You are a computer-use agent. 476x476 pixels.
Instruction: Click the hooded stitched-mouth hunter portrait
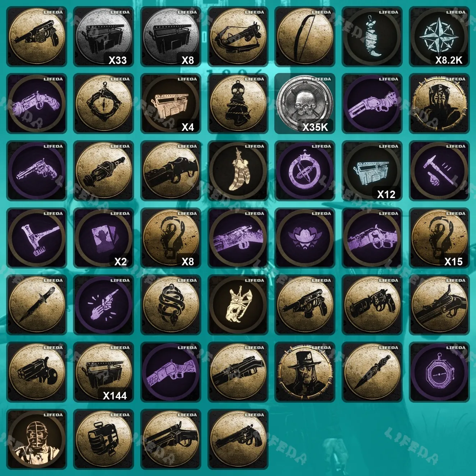439,104
